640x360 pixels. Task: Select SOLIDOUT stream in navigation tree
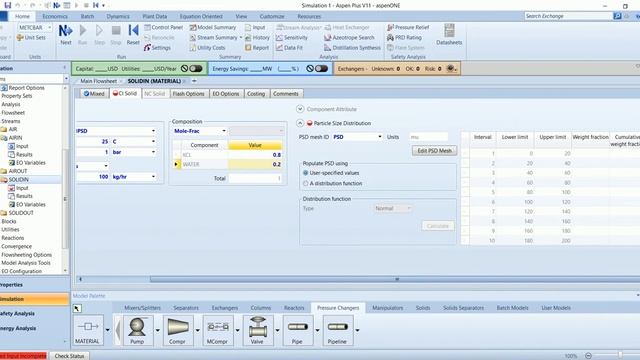(x=21, y=213)
